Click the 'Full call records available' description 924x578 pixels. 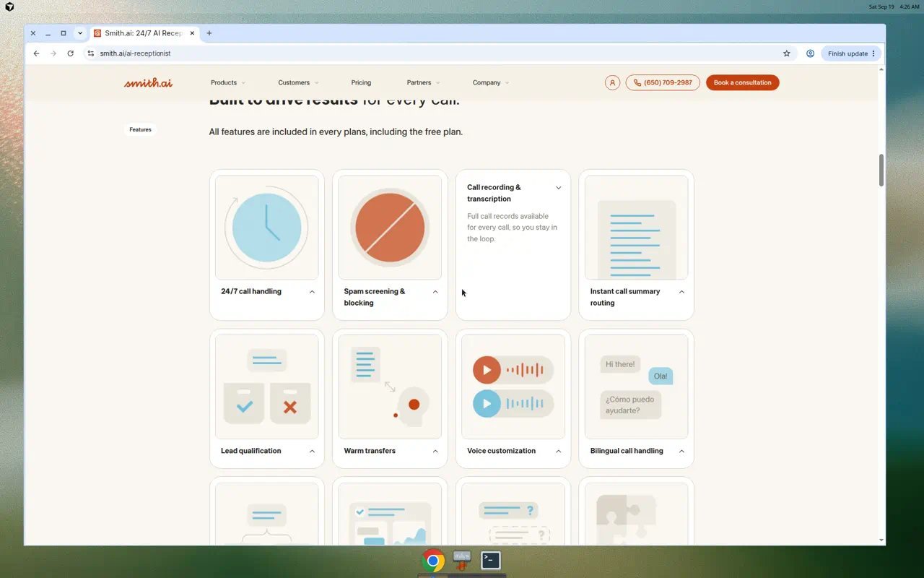click(512, 228)
